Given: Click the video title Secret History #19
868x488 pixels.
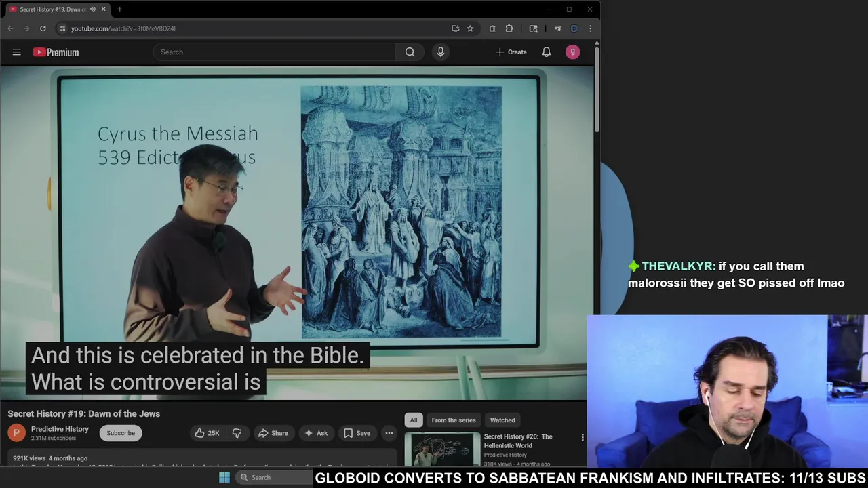Looking at the screenshot, I should [84, 413].
